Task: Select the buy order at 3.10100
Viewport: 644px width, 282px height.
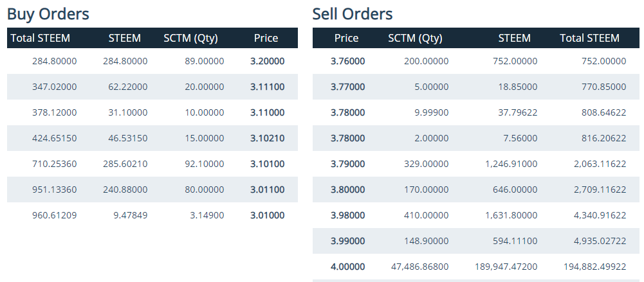Action: 152,164
